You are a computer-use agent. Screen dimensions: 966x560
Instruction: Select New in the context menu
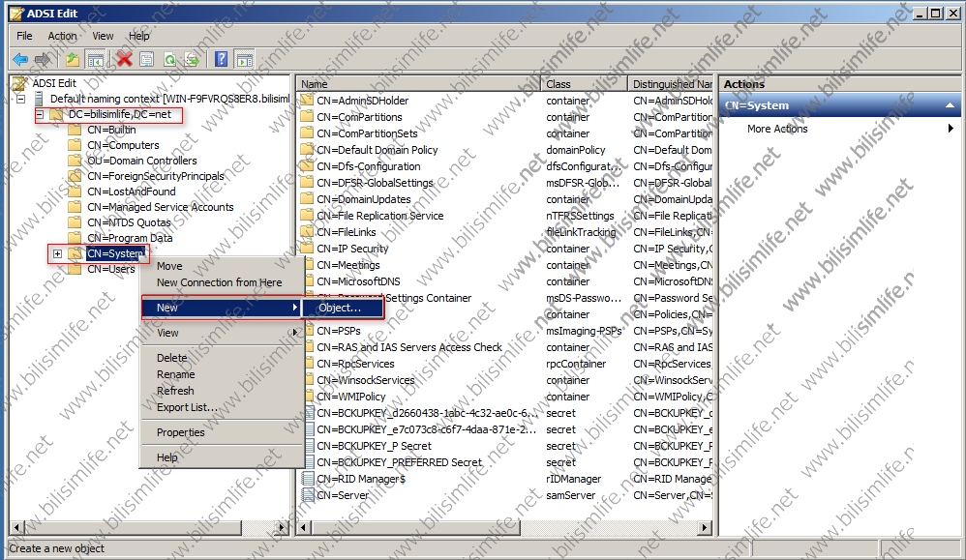click(x=221, y=307)
